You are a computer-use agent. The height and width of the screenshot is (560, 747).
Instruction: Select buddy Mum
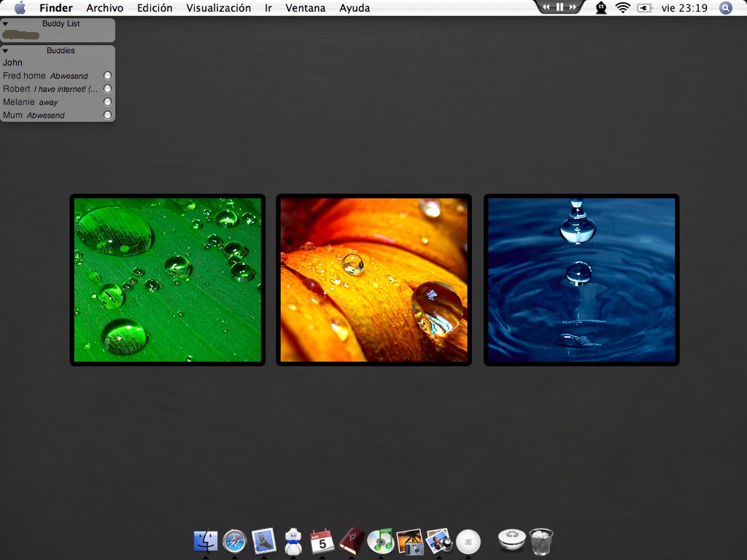57,115
